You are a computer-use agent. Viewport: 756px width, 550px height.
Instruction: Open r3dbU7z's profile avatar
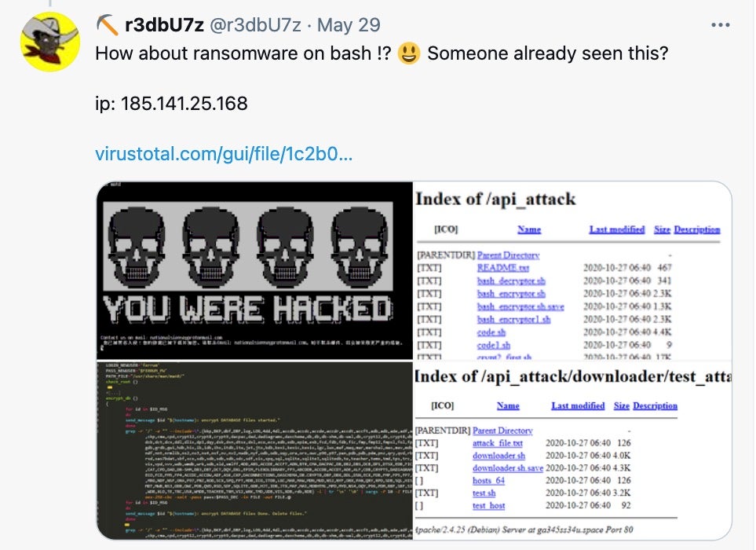pos(50,42)
